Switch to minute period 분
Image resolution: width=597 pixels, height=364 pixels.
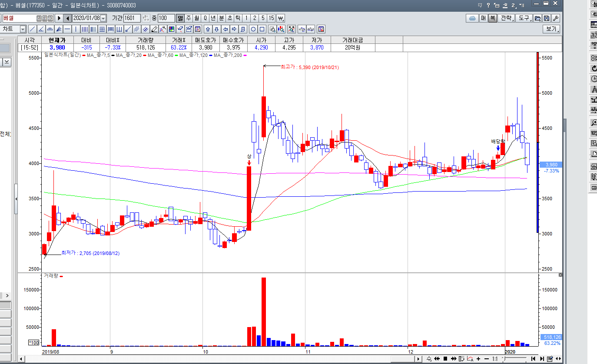[x=221, y=18]
